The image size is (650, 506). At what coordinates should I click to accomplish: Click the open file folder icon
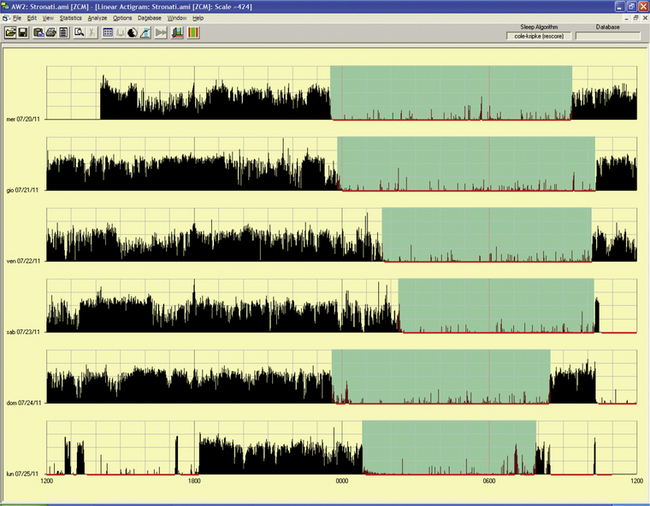point(9,33)
